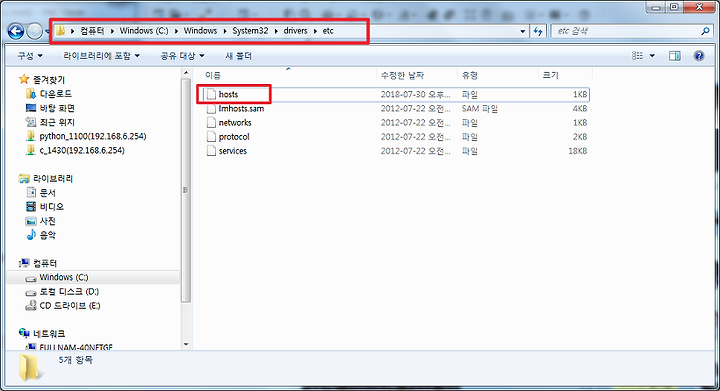
Task: Go to the System32 breadcrumb
Action: pyautogui.click(x=250, y=31)
